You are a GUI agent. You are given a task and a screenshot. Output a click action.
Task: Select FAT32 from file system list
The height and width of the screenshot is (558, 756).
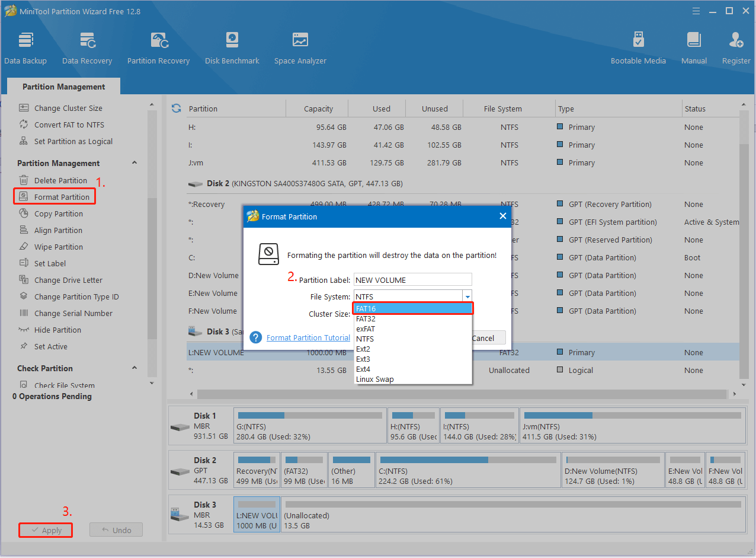point(413,318)
